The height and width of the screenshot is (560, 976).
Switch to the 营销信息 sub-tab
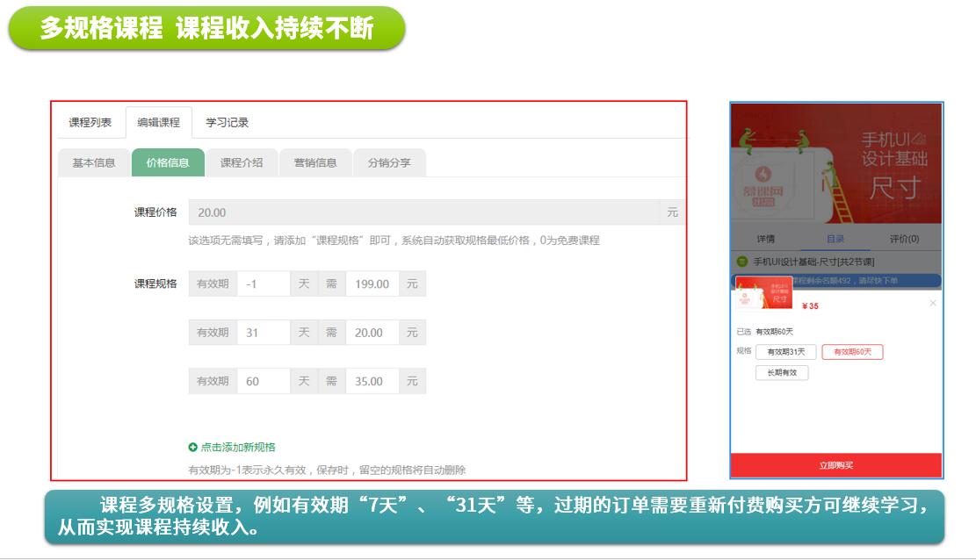(x=315, y=162)
